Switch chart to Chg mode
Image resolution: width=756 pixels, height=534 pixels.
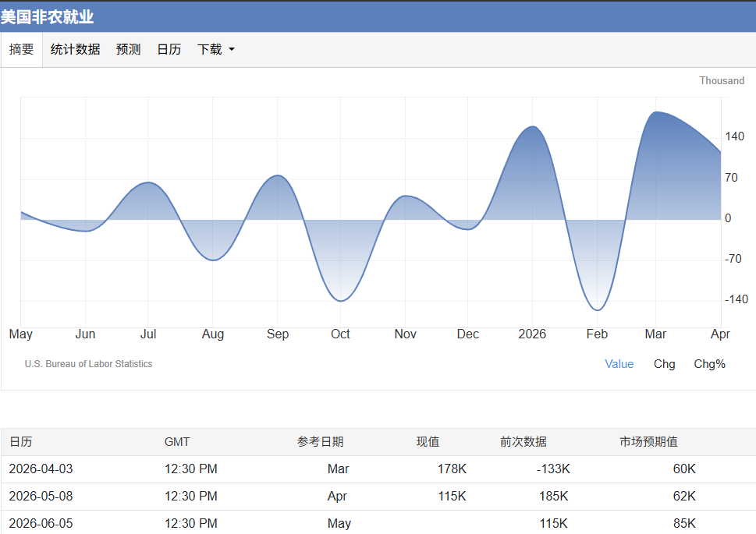664,364
